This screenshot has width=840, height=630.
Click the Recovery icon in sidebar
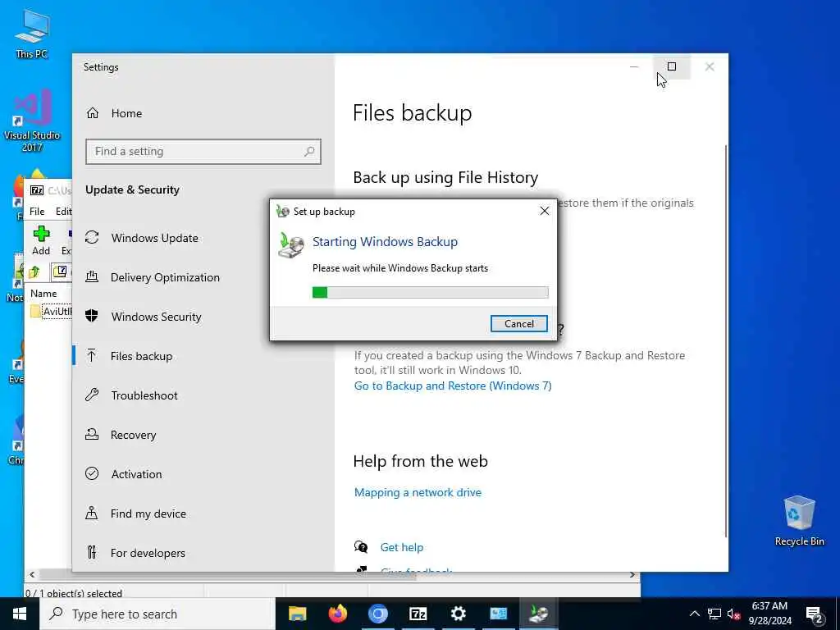pyautogui.click(x=92, y=435)
